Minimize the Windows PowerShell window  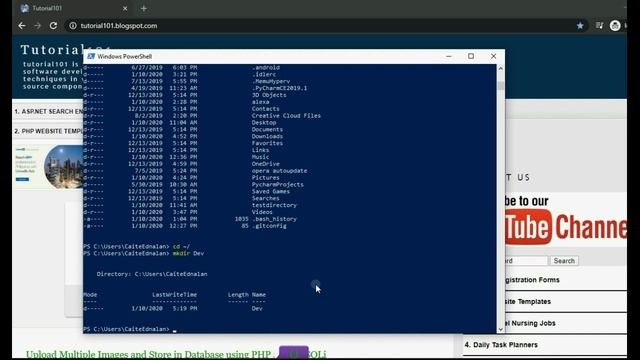point(449,56)
